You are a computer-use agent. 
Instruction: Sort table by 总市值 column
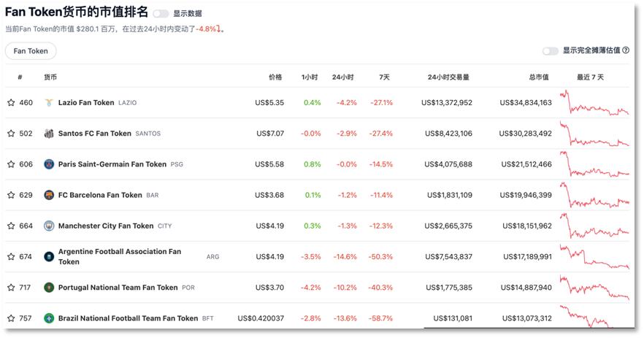pyautogui.click(x=538, y=77)
